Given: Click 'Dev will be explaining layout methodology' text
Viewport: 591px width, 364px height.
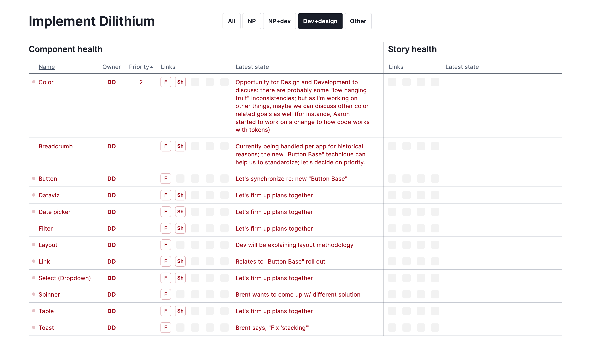Looking at the screenshot, I should (294, 245).
